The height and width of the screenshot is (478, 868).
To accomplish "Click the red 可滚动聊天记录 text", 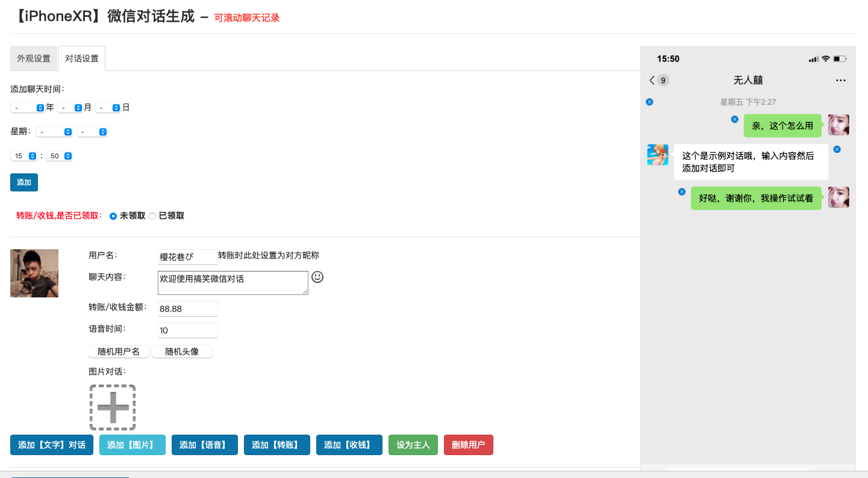I will [247, 18].
